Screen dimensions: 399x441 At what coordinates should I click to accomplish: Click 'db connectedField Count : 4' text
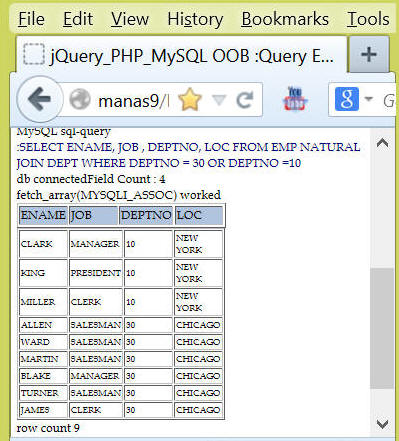[91, 179]
